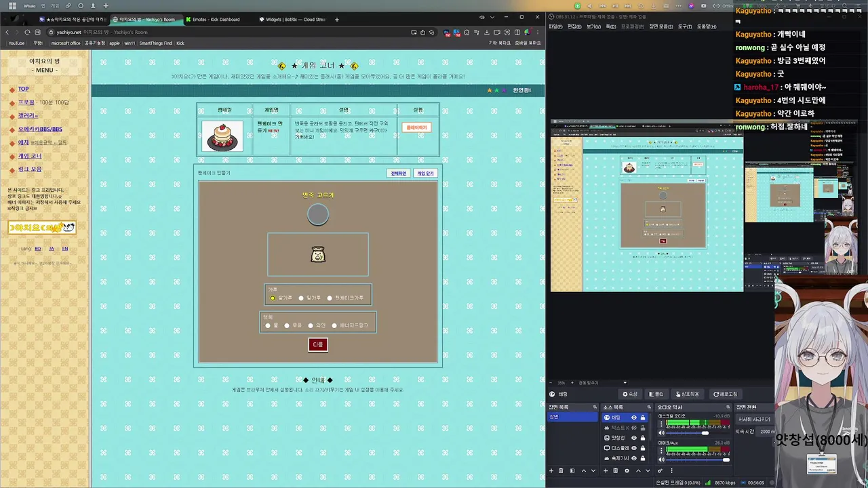Mute 데스크탑 오디오 speaker icon
This screenshot has height=488, width=868.
pyautogui.click(x=661, y=433)
